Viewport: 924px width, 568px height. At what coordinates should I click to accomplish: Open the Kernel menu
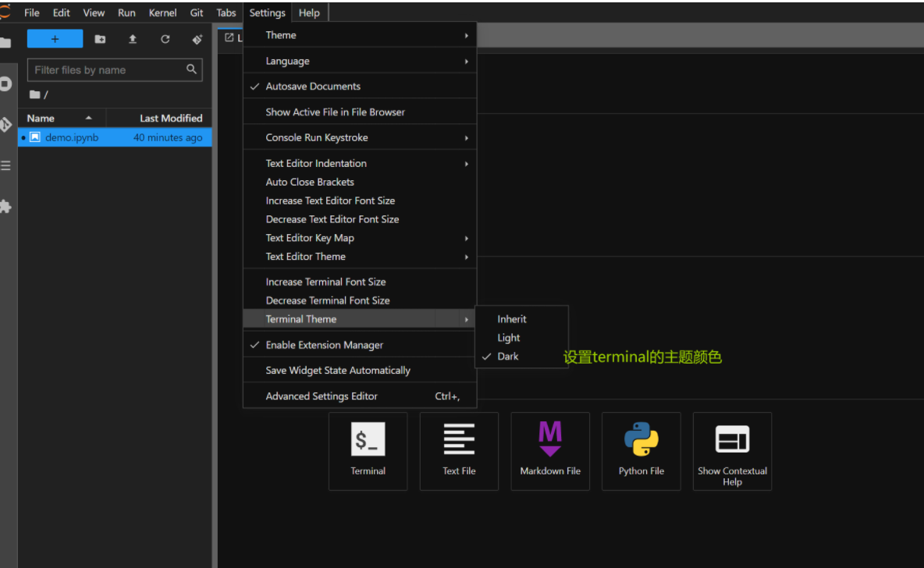point(163,13)
